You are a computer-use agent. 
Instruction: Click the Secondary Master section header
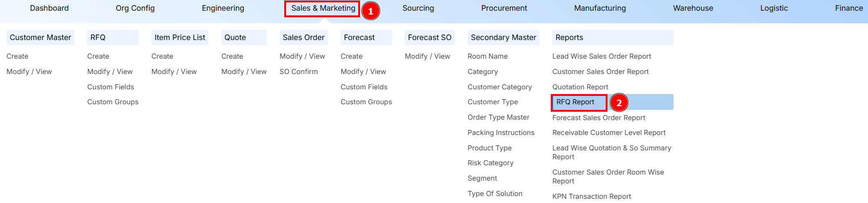pos(503,38)
